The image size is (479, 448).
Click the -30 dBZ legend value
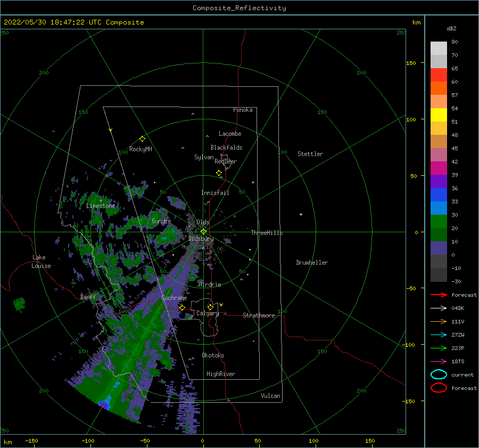(x=456, y=281)
